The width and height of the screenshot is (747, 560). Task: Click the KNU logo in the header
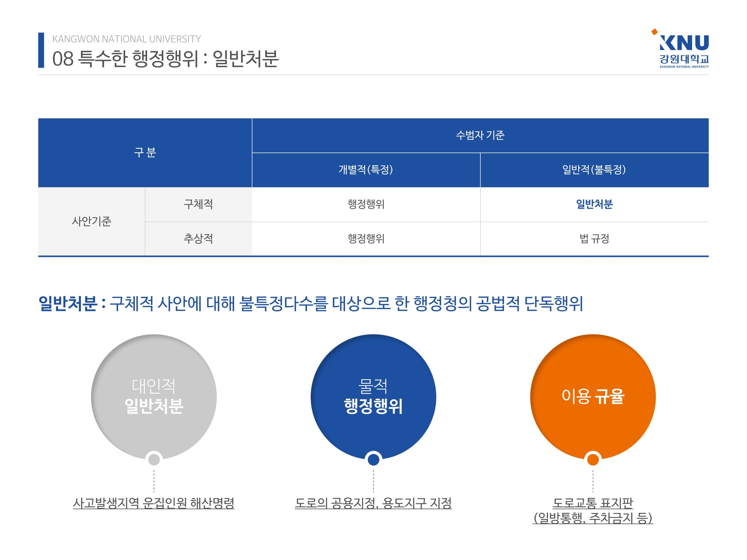tap(684, 49)
